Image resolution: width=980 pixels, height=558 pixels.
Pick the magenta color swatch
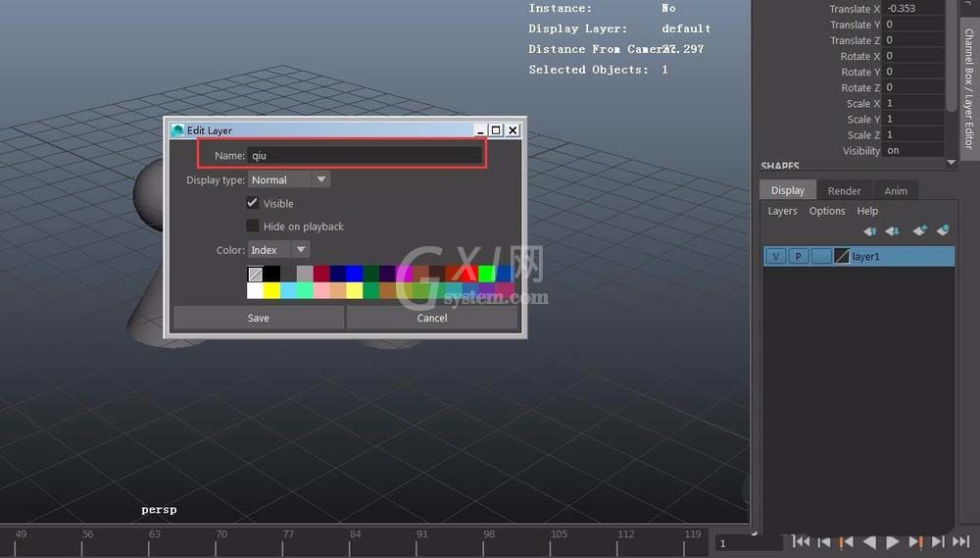(404, 274)
